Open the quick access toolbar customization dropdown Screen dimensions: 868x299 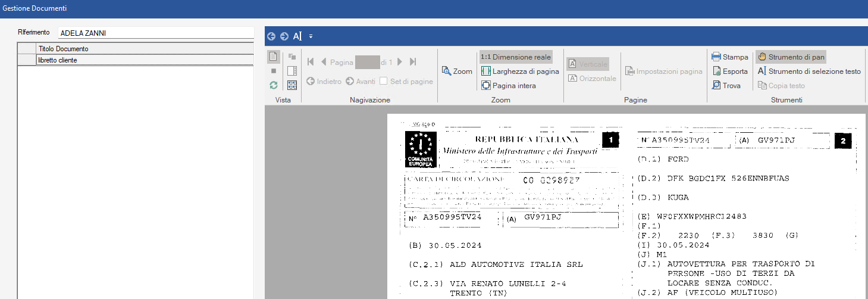click(x=311, y=36)
